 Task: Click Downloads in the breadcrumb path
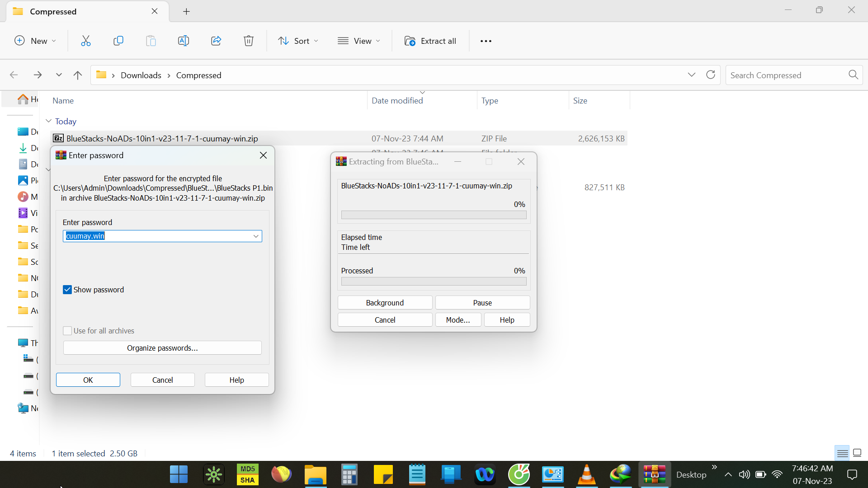point(141,75)
